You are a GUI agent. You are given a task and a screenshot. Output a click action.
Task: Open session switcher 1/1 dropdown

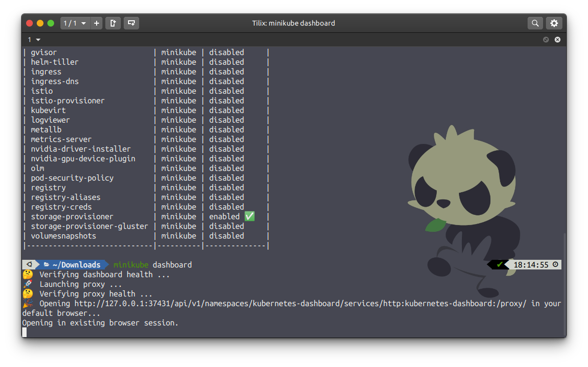tap(75, 23)
